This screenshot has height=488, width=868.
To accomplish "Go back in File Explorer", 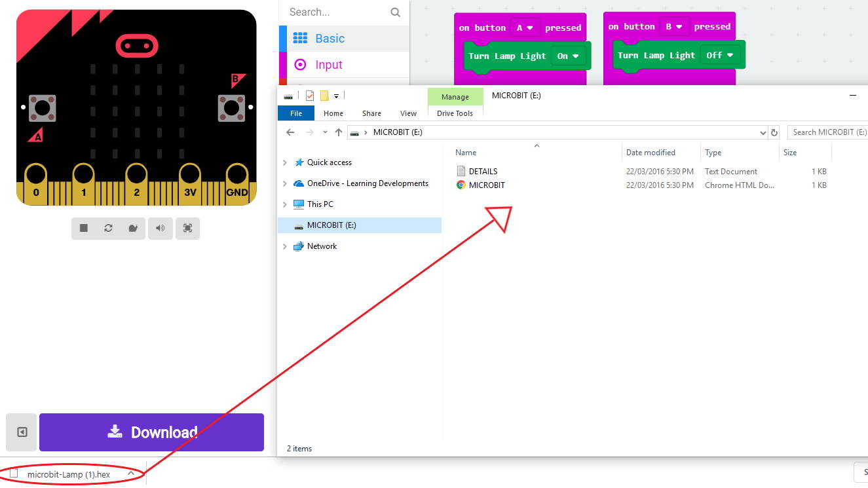I will [x=290, y=132].
